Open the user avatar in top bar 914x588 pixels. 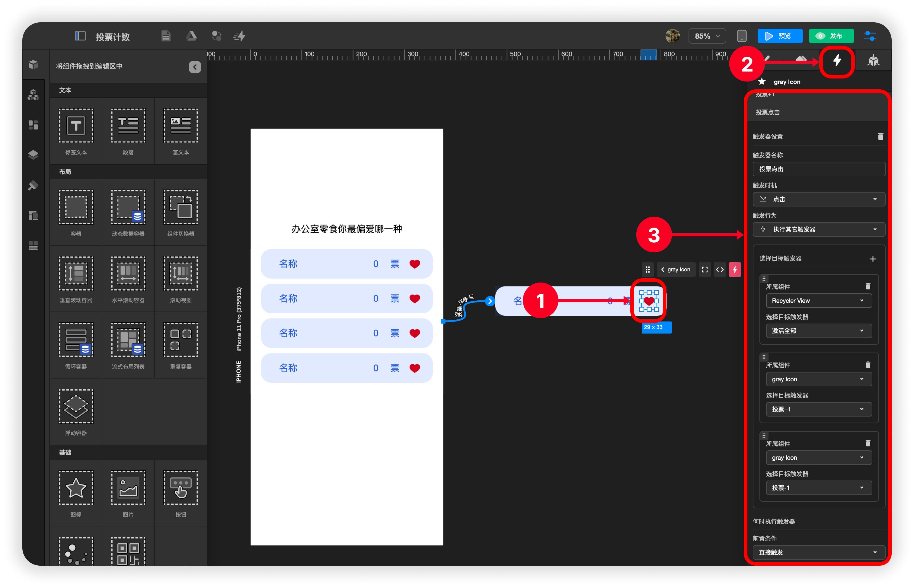672,36
